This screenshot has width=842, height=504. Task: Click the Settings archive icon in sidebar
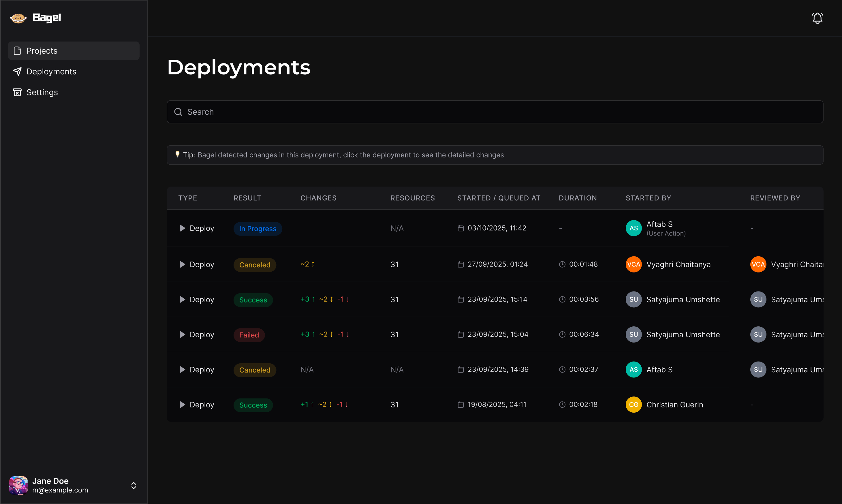click(17, 92)
